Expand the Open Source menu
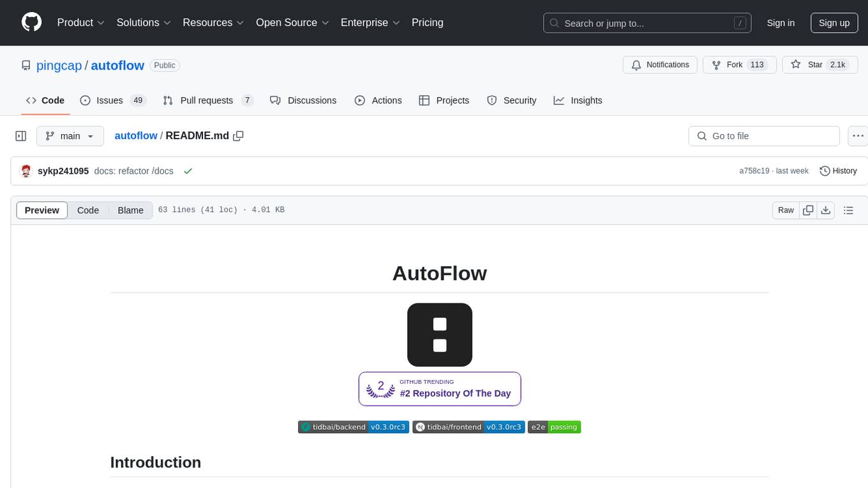The width and height of the screenshot is (868, 488). tap(293, 22)
